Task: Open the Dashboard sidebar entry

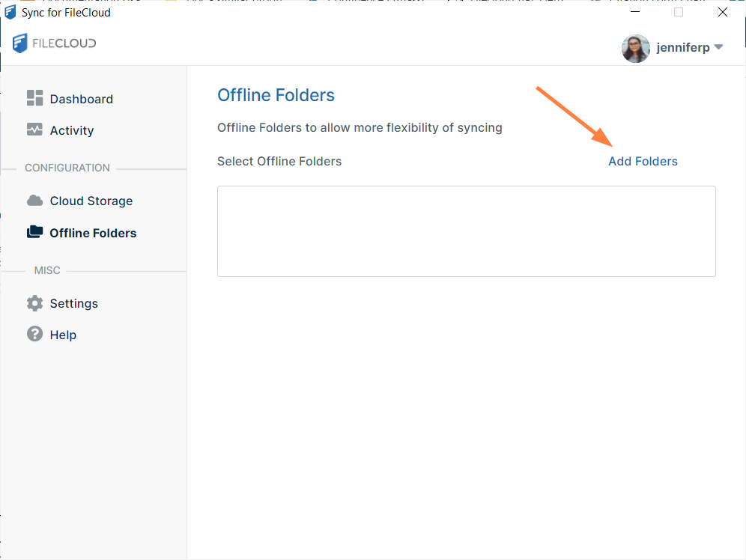Action: tap(81, 98)
